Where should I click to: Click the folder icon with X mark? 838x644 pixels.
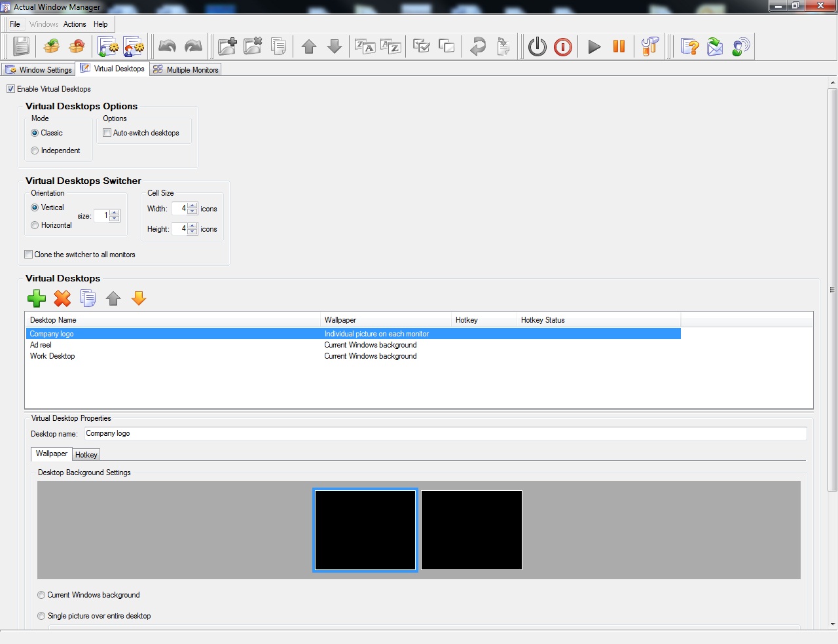click(253, 46)
